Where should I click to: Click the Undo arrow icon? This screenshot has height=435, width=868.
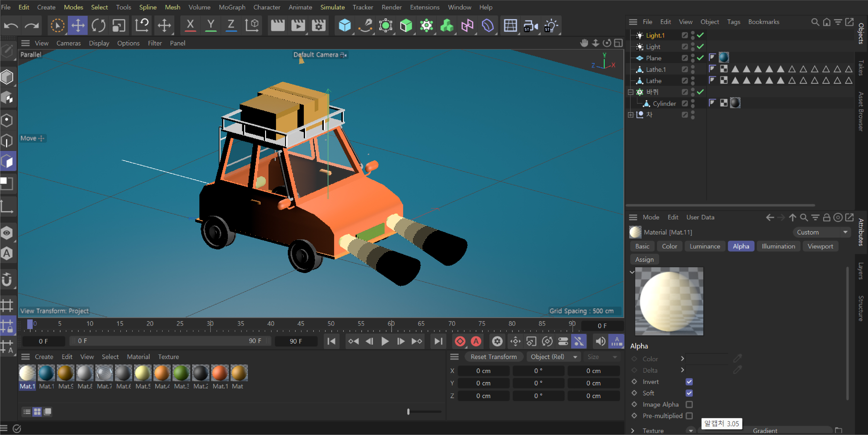11,25
